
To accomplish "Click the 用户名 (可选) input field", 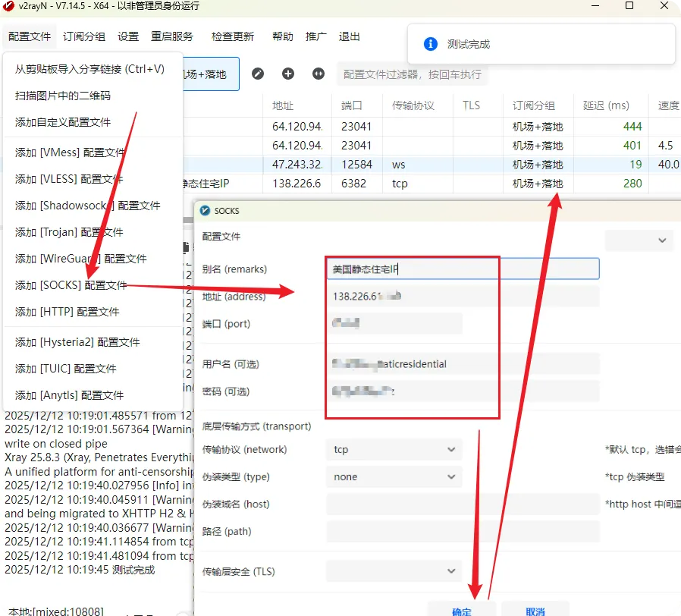I will tap(463, 364).
